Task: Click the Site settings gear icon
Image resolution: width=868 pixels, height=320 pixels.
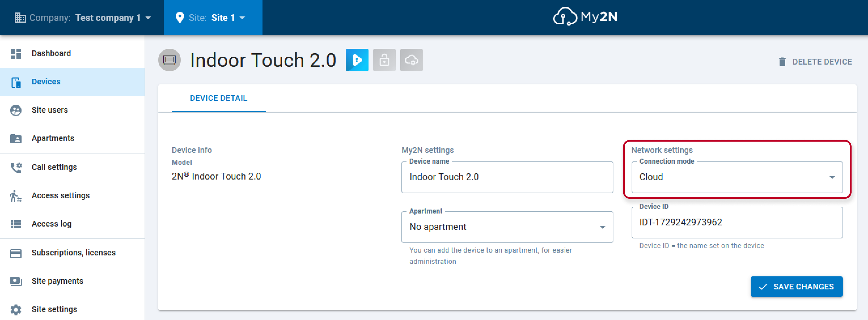Action: [x=16, y=310]
